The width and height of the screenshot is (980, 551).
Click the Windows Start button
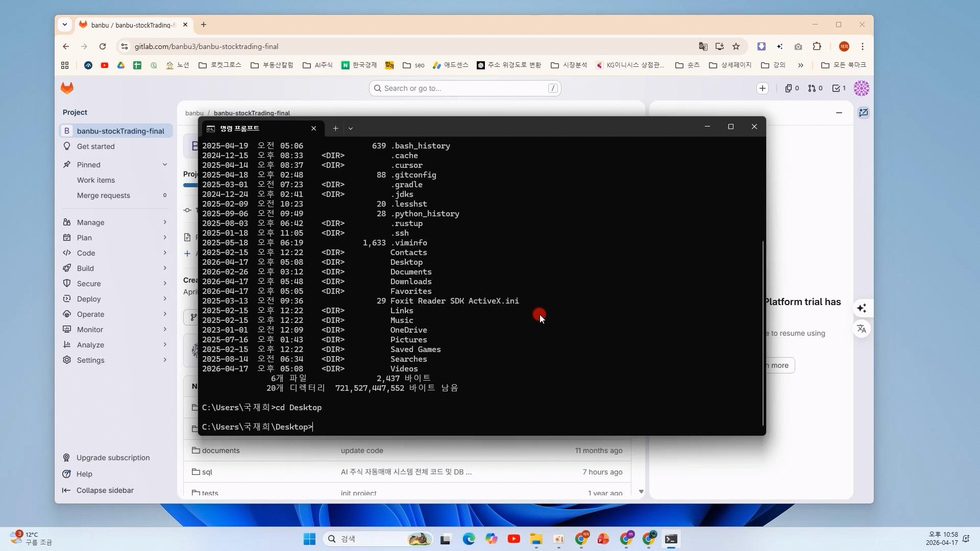point(309,539)
